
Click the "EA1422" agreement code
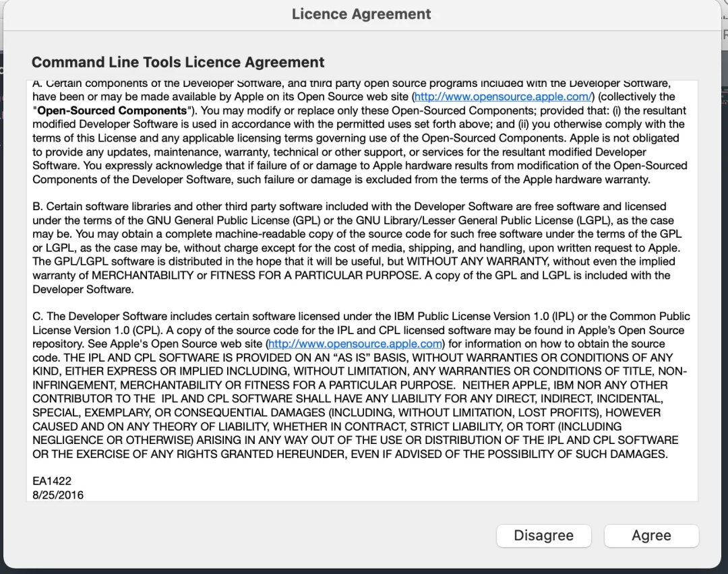52,481
